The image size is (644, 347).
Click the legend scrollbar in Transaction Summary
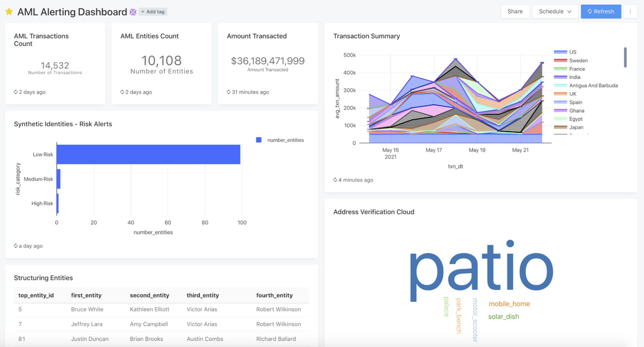point(625,57)
